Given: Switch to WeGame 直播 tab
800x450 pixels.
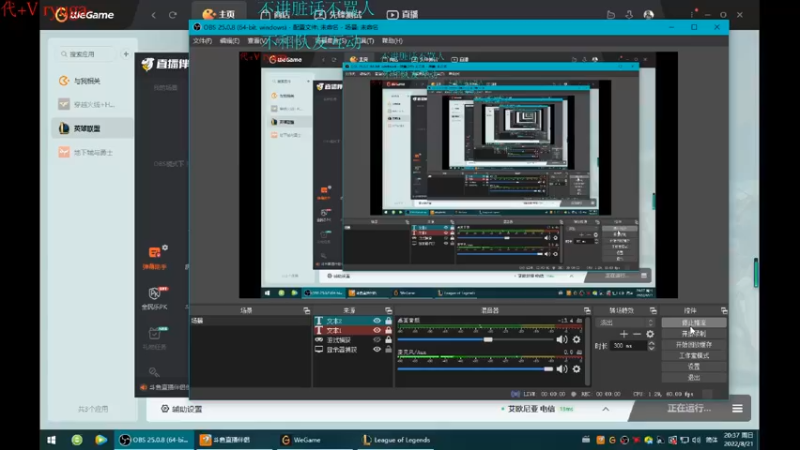Looking at the screenshot, I should point(403,14).
